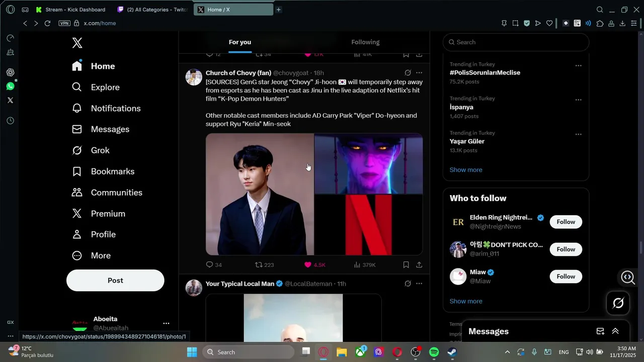Open Premium page
644x362 pixels.
pyautogui.click(x=99, y=214)
